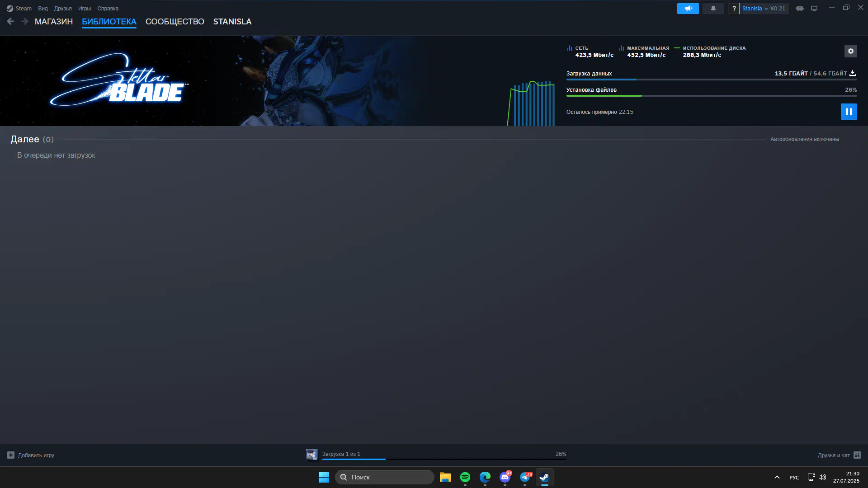Click the network speed graph
The width and height of the screenshot is (868, 488).
coord(531,103)
